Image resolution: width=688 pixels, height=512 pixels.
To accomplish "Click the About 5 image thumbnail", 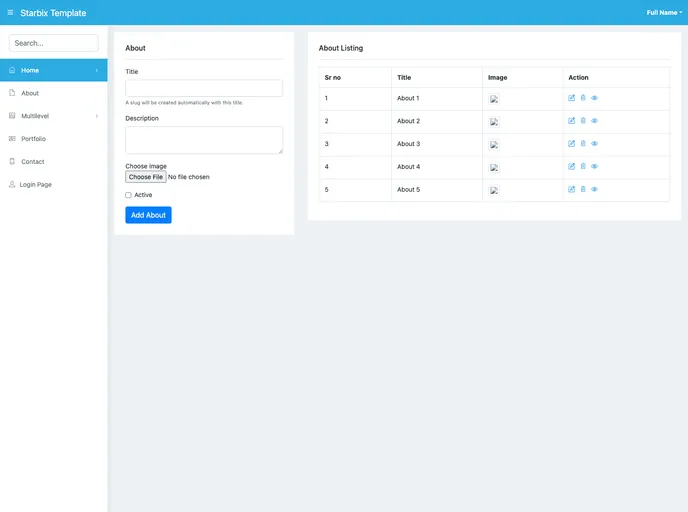I will [494, 190].
